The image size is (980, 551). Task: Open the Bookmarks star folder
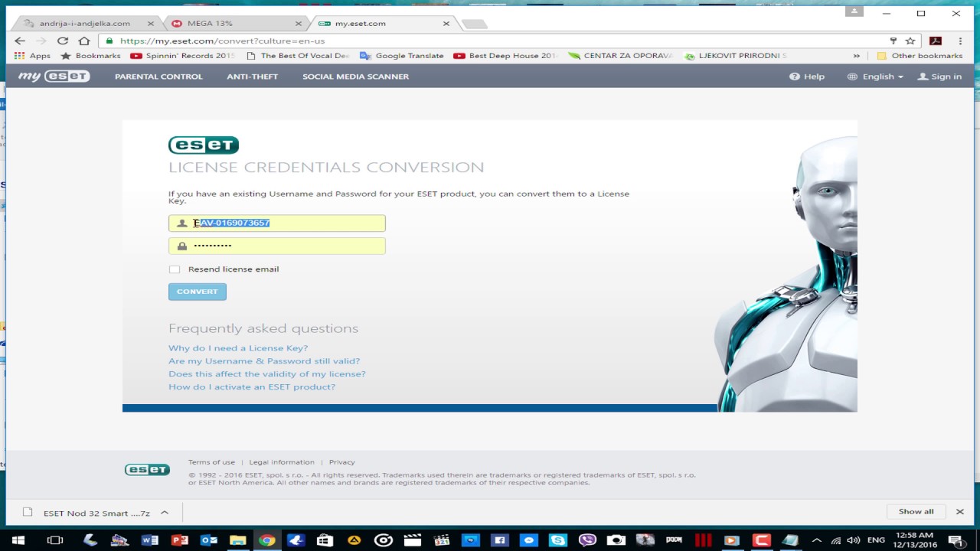pyautogui.click(x=90, y=56)
